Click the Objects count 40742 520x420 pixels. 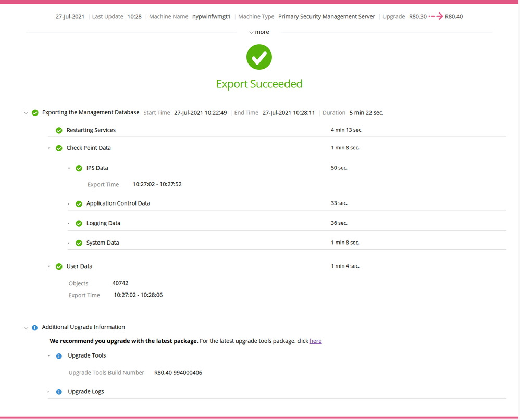(120, 283)
